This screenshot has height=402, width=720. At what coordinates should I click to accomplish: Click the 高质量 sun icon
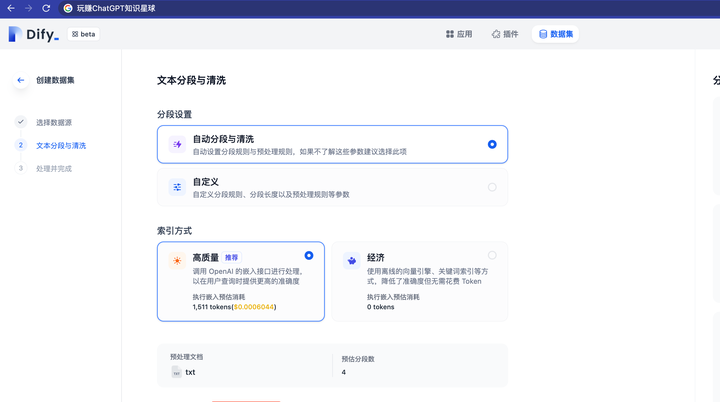(177, 260)
